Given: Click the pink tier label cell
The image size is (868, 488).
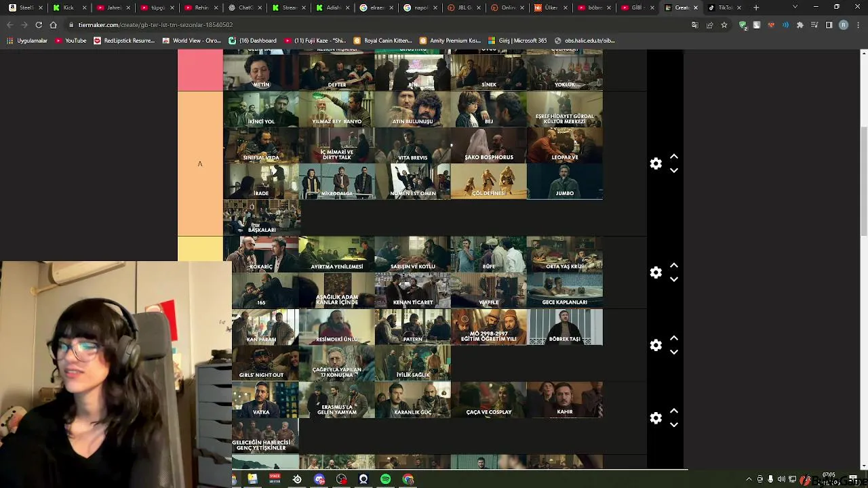Looking at the screenshot, I should click(x=200, y=70).
